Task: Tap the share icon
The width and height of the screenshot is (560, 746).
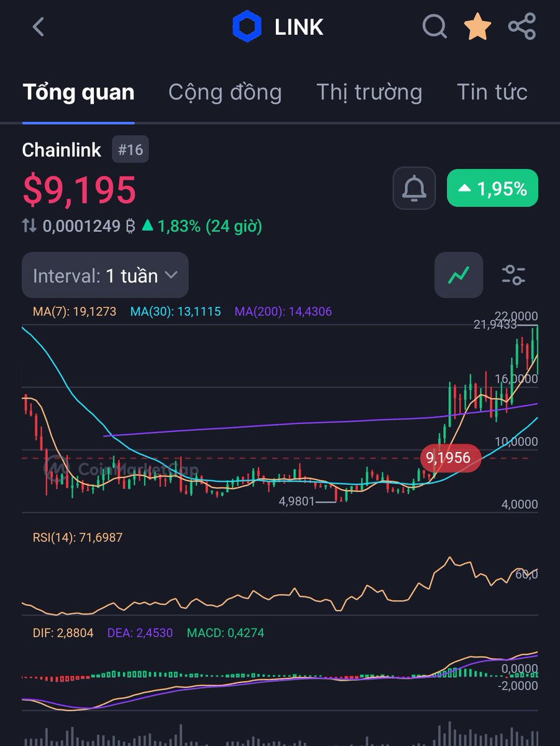Action: click(x=521, y=27)
